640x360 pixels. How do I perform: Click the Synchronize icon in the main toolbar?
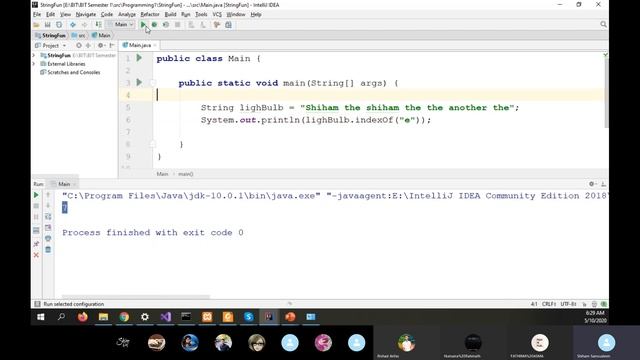pyautogui.click(x=59, y=24)
